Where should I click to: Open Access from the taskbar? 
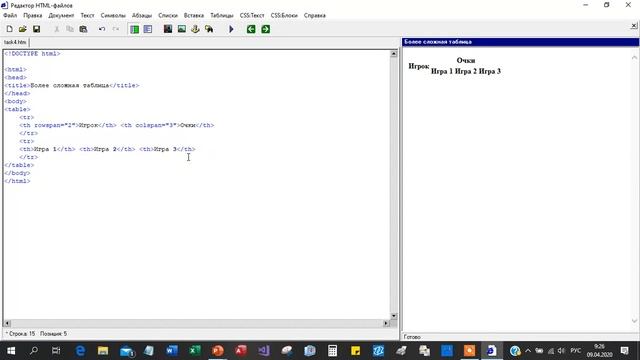(241, 351)
